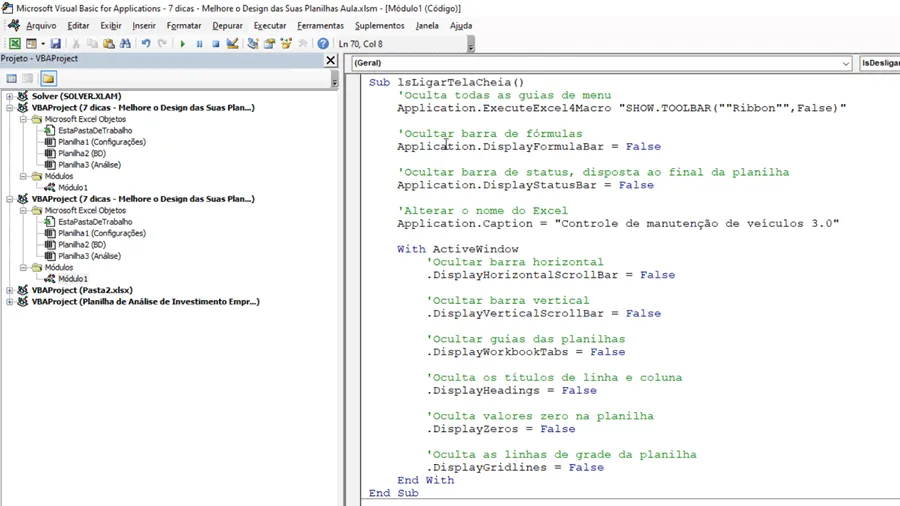The width and height of the screenshot is (900, 506).
Task: Save the workbook with the floppy icon
Action: (55, 44)
